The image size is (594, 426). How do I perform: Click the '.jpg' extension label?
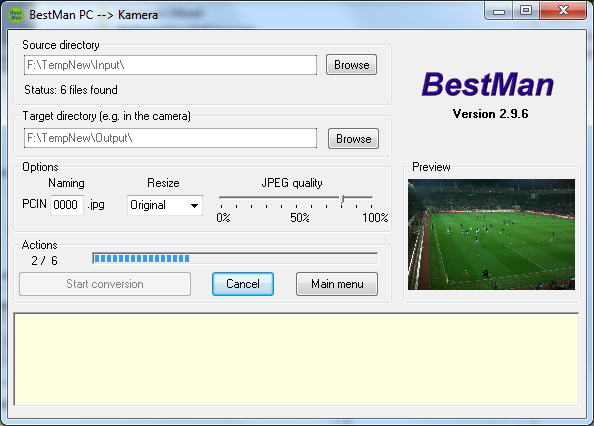tap(96, 205)
